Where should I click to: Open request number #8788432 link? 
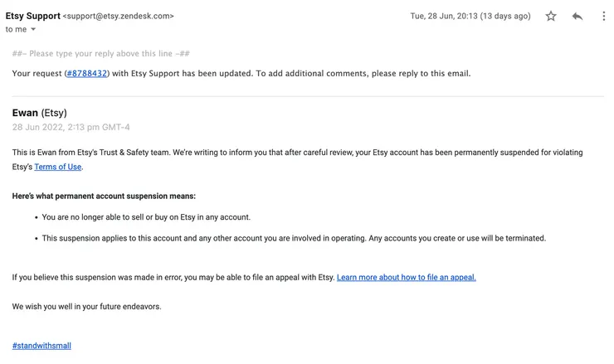point(86,73)
